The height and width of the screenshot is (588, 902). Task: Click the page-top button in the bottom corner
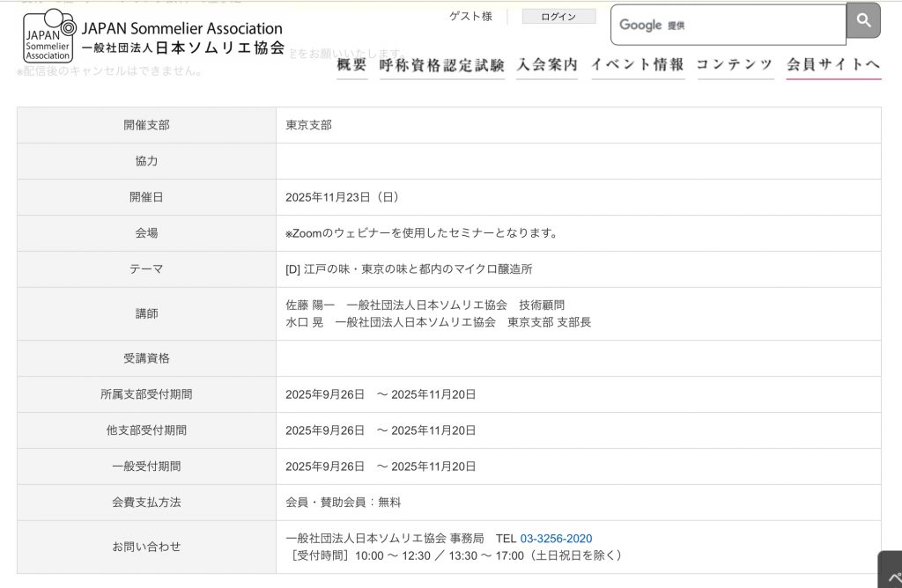[891, 571]
